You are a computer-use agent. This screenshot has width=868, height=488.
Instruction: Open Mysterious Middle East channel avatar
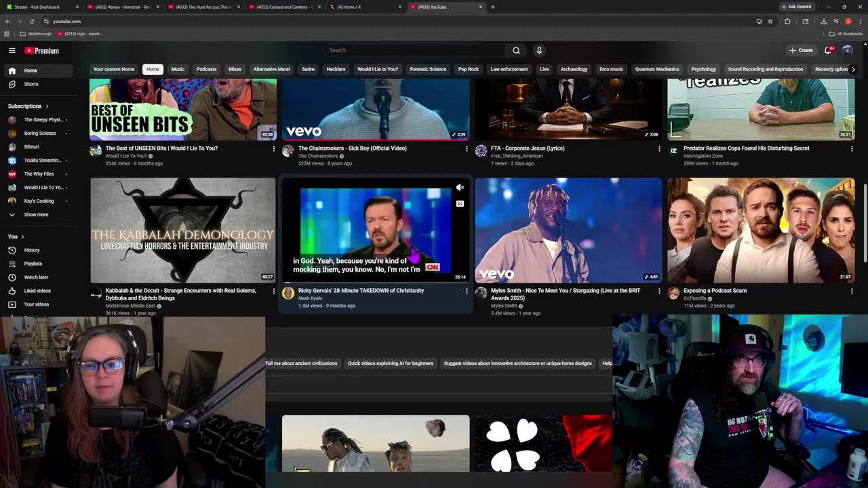coord(96,293)
